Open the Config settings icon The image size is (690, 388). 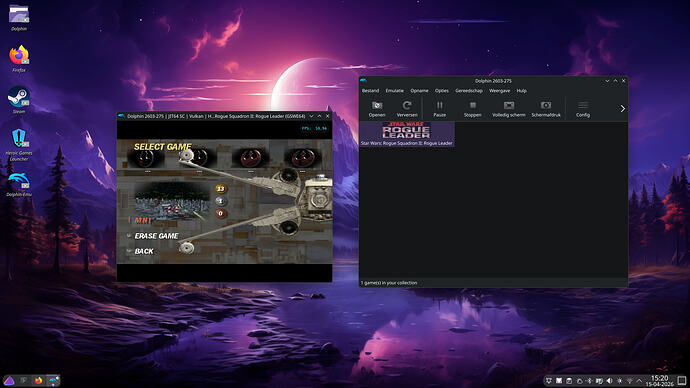(583, 109)
